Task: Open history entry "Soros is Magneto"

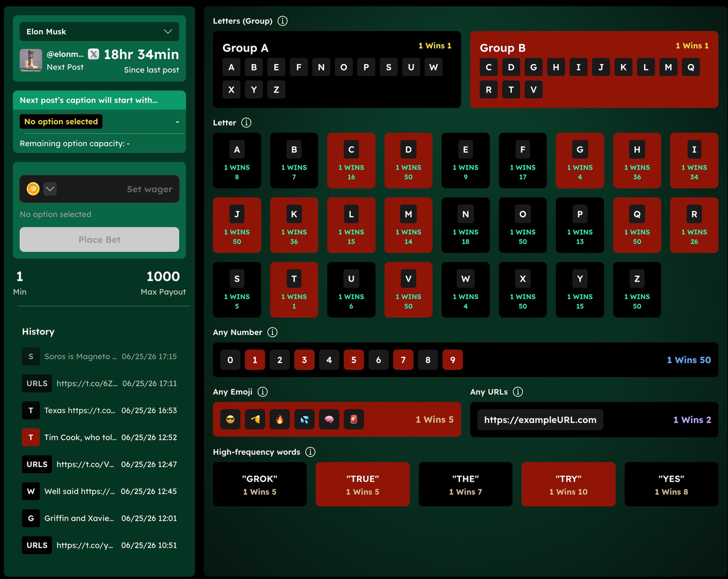Action: 99,356
